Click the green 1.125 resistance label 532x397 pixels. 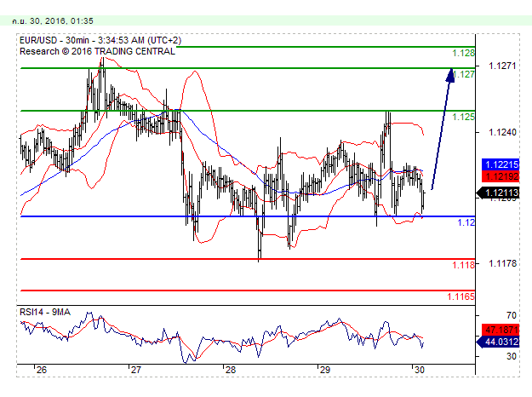click(x=463, y=117)
